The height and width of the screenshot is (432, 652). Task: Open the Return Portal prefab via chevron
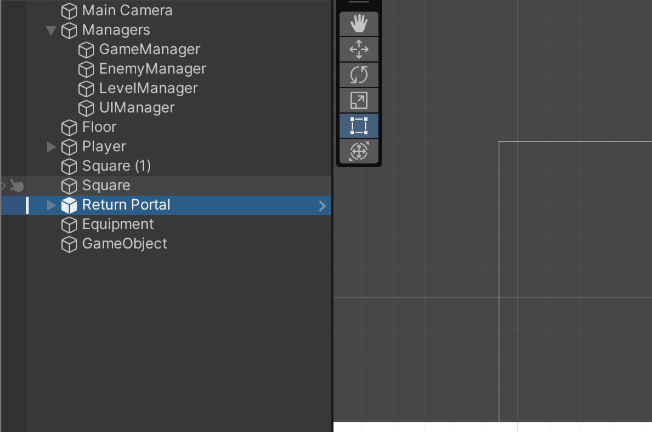coord(322,205)
